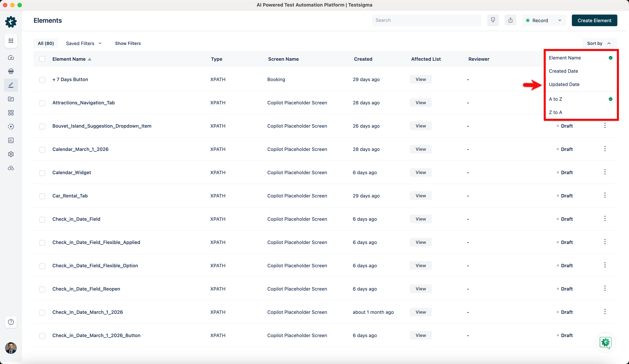Collapse the Sort by menu
This screenshot has height=364, width=629.
pos(599,43)
